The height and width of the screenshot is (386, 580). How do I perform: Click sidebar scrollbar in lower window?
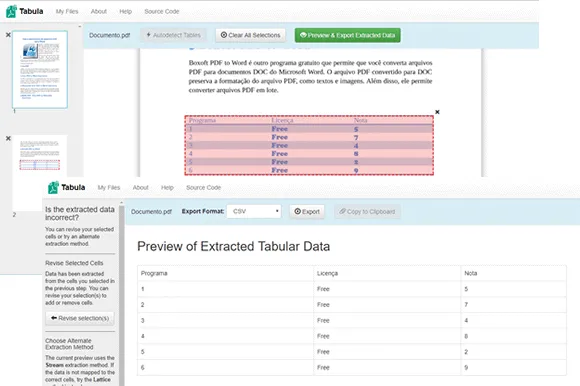(121, 296)
